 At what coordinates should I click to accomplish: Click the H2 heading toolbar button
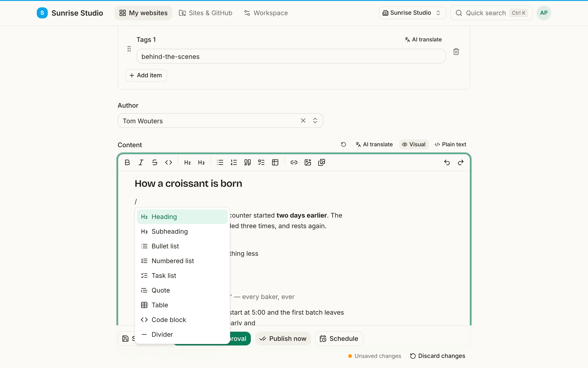click(x=187, y=162)
